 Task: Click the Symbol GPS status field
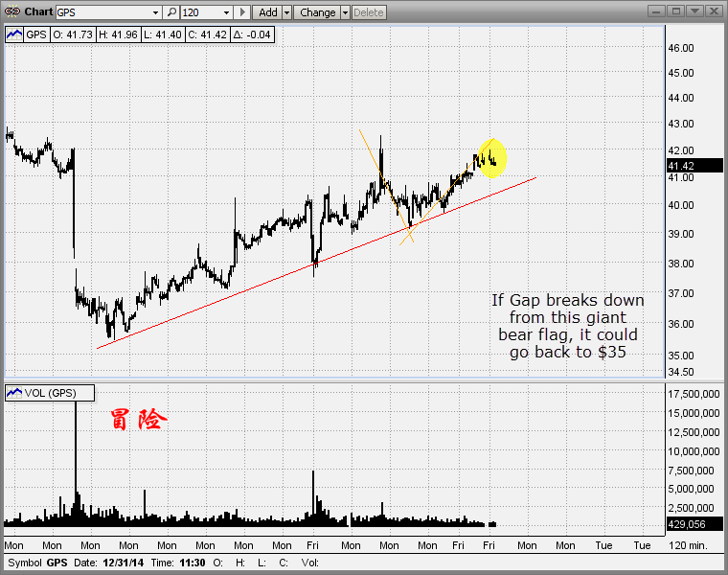[x=37, y=563]
